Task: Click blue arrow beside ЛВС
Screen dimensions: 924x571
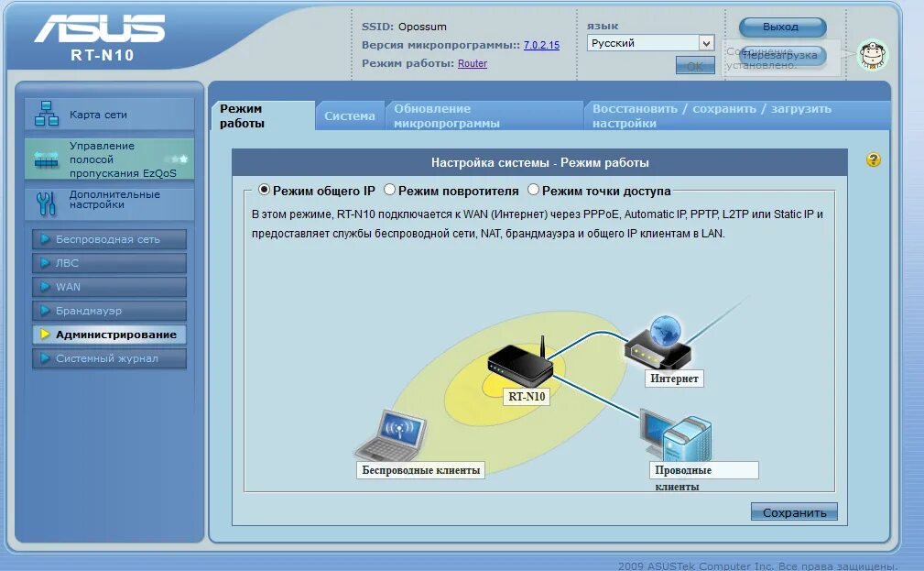Action: (x=45, y=262)
